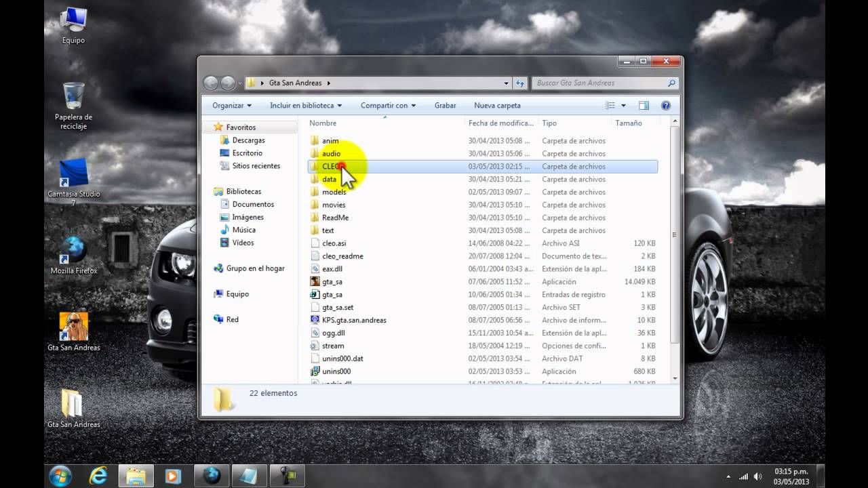Sort by Tipo column header
This screenshot has width=868, height=488.
(x=549, y=123)
